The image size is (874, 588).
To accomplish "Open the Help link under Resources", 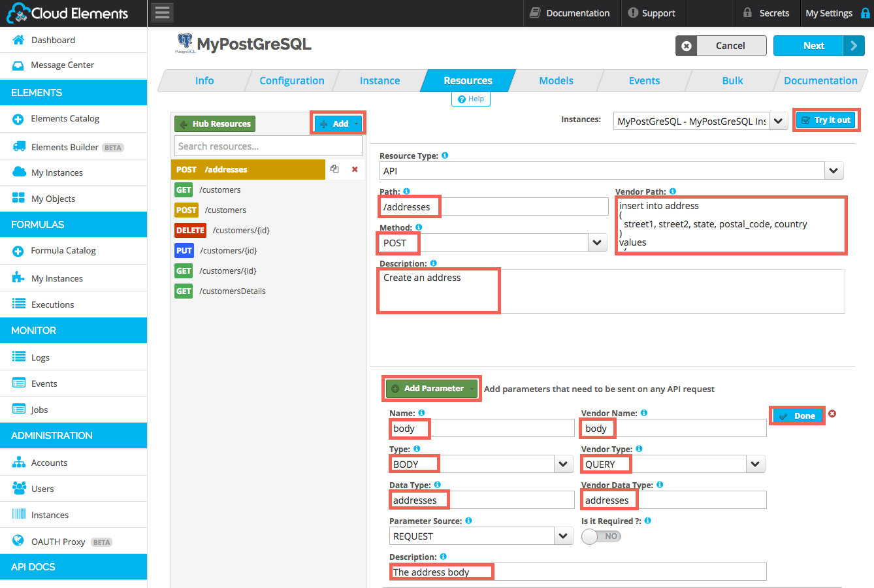I will 471,99.
